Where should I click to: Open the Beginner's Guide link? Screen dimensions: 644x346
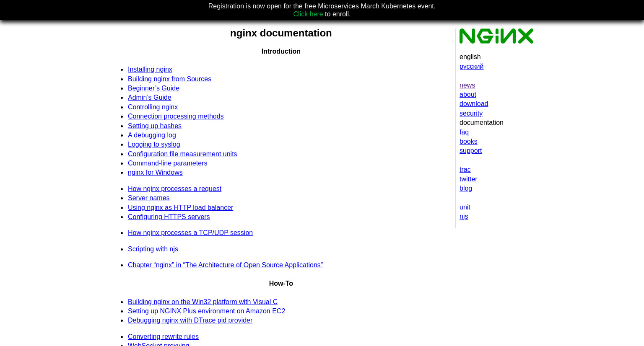pos(153,88)
